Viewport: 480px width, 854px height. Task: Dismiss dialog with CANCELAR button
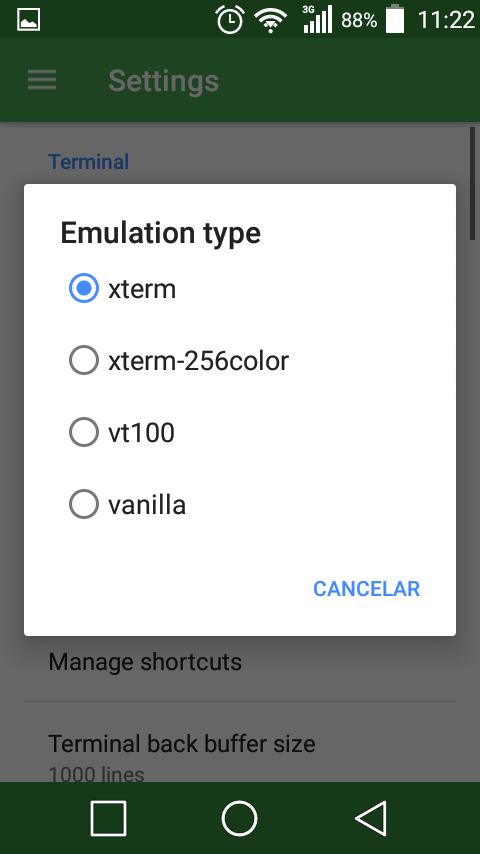click(366, 589)
